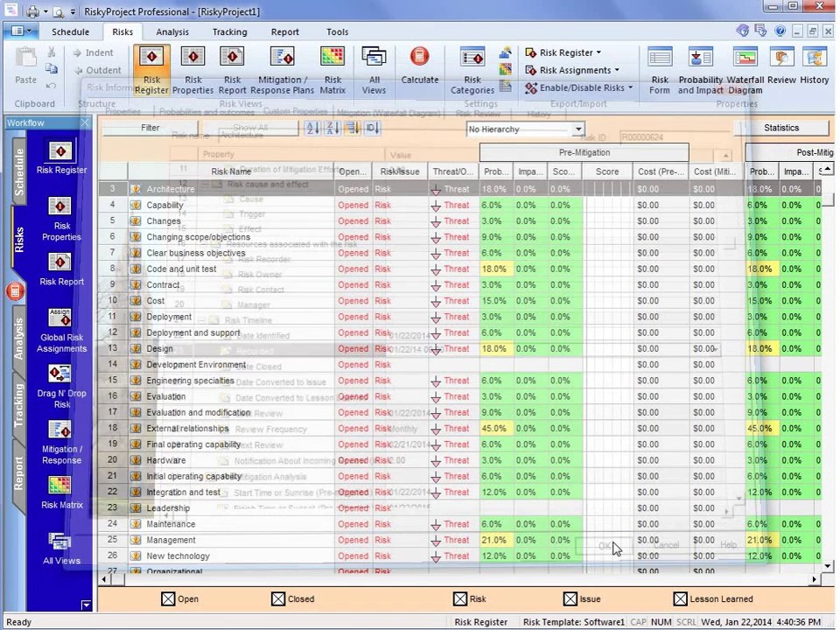Open Risk Matrix in Workflow sidebar
840x630 pixels.
click(x=61, y=493)
